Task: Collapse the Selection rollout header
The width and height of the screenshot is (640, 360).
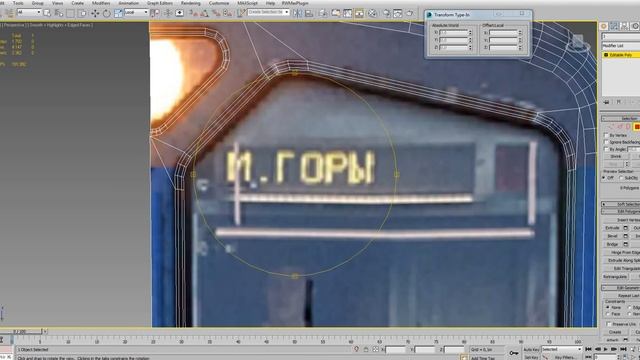Action: point(621,118)
